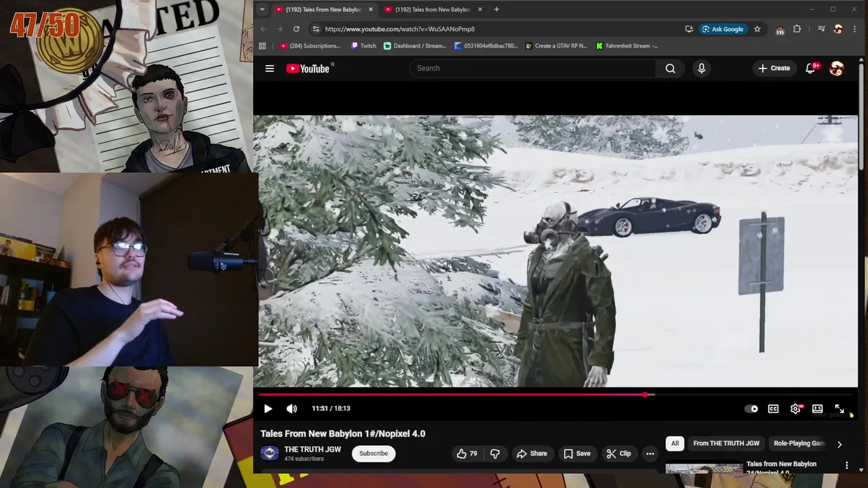Open the recommended video thumbnail
The height and width of the screenshot is (488, 868).
704,468
